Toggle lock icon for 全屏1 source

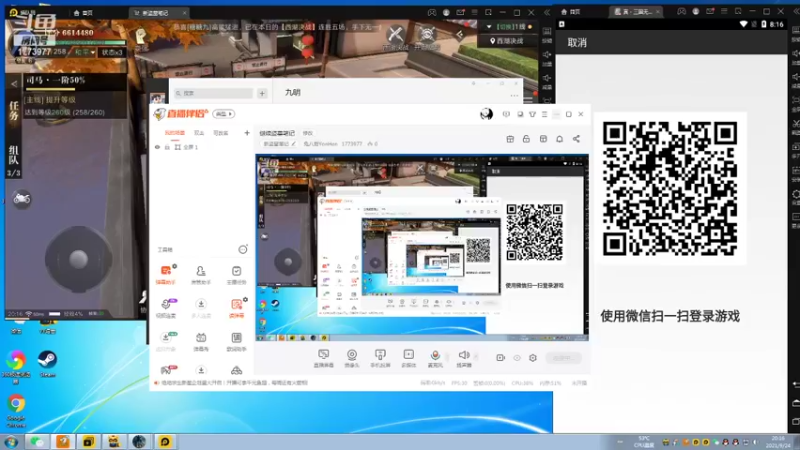pos(167,147)
